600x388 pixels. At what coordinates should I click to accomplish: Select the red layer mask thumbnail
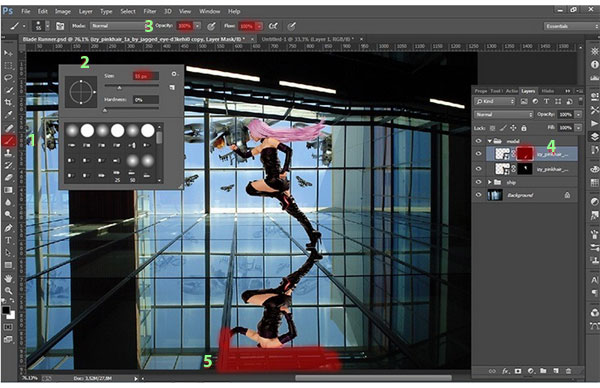pyautogui.click(x=525, y=154)
